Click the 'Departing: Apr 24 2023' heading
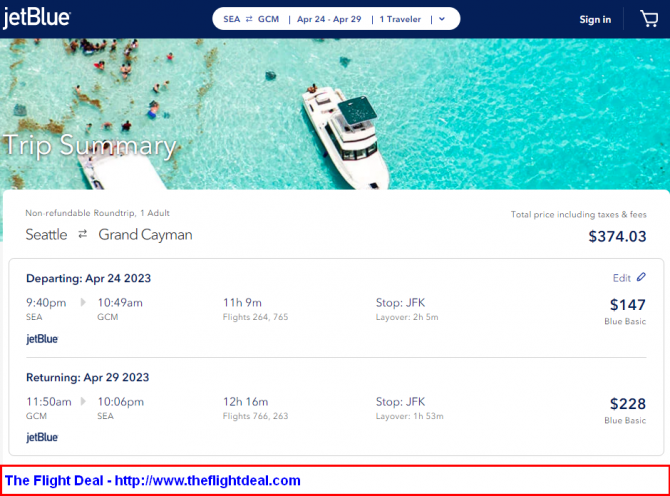 tap(88, 278)
